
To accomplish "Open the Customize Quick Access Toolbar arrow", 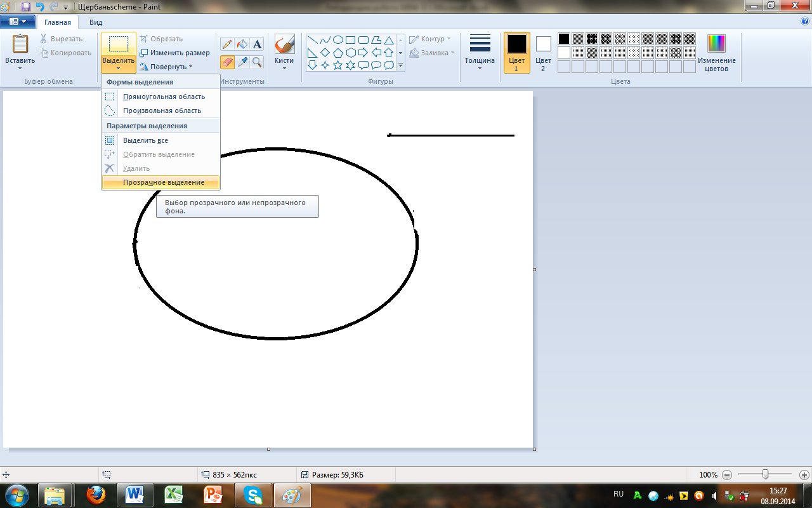I will [x=65, y=6].
